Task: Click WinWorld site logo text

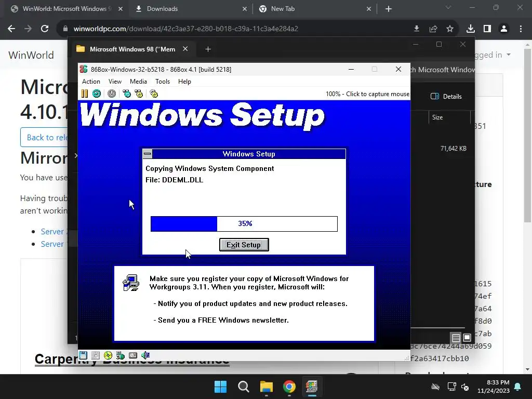Action: (x=31, y=55)
